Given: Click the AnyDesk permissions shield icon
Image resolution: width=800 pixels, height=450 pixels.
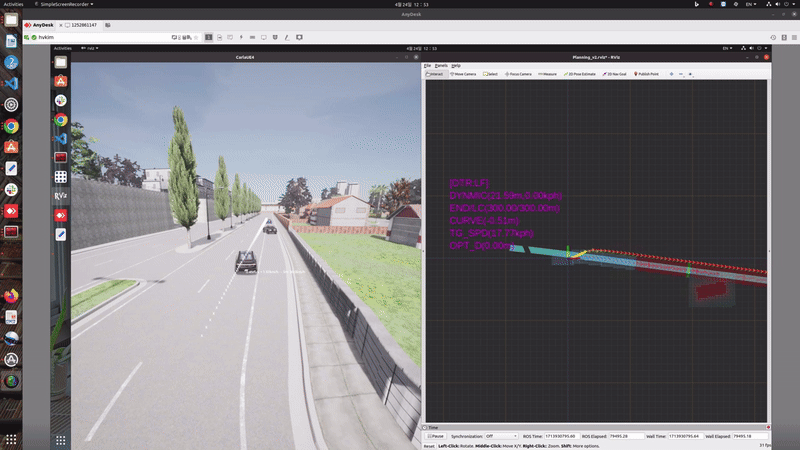Looking at the screenshot, I should (x=275, y=37).
